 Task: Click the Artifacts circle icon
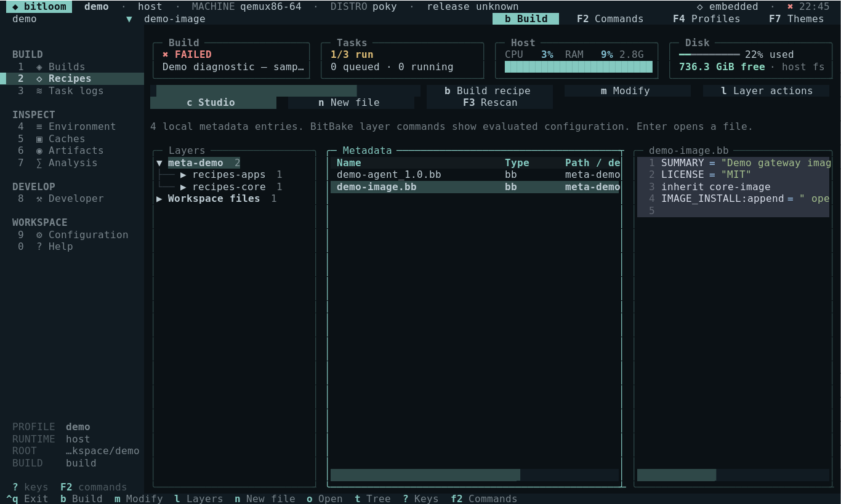click(x=39, y=150)
